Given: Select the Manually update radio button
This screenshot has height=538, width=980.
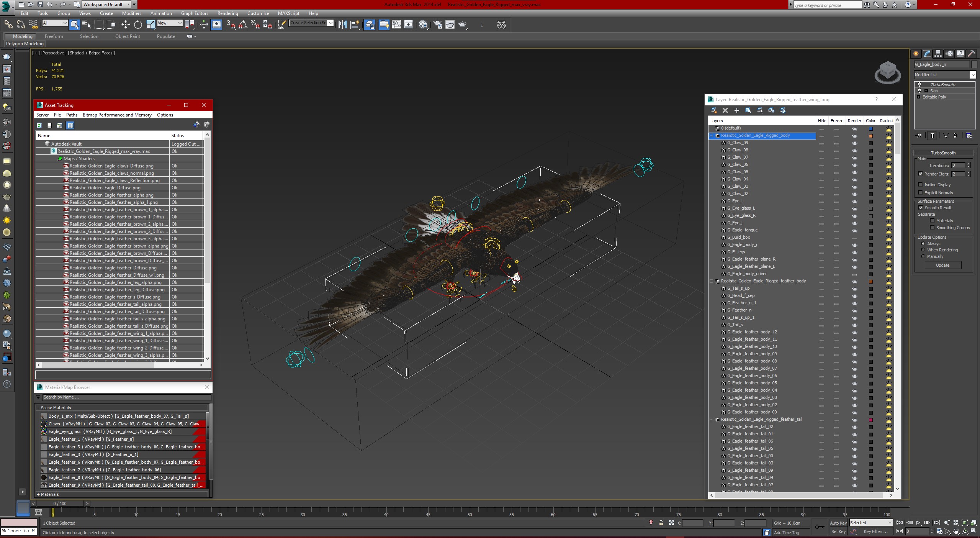Looking at the screenshot, I should 923,256.
